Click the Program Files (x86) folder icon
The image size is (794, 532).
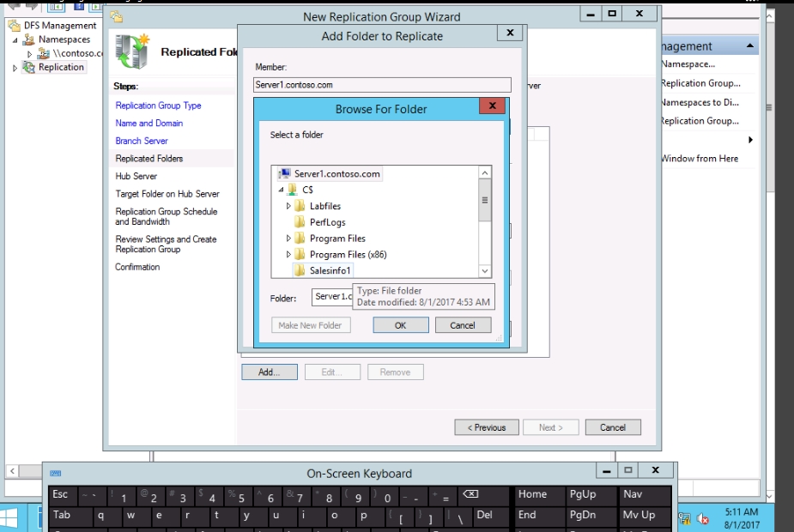click(300, 255)
